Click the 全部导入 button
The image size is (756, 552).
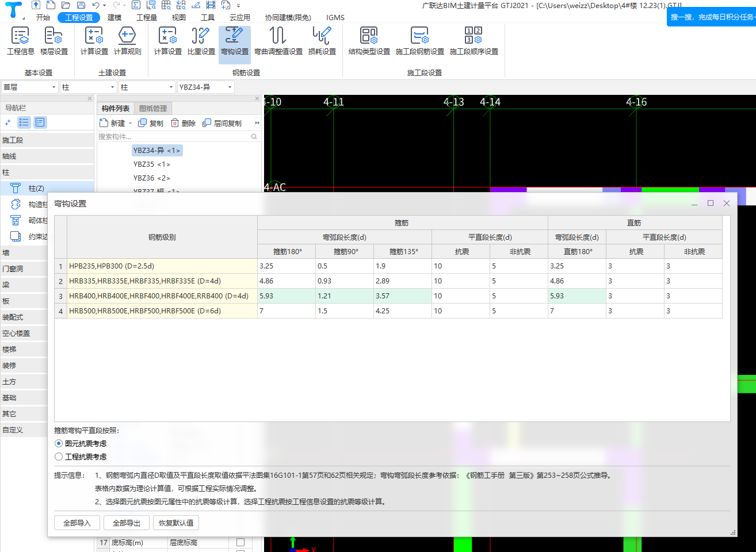(77, 523)
